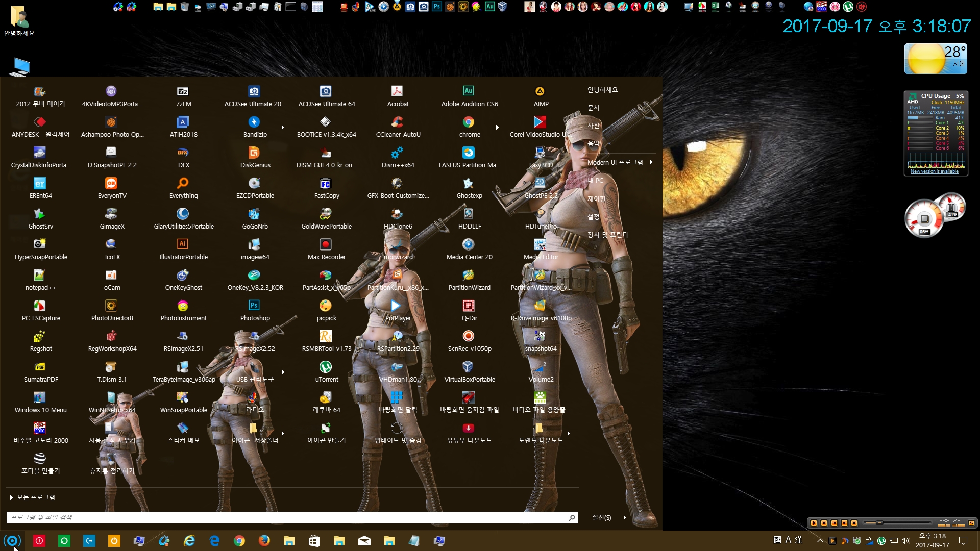Open Internet Explorer on taskbar
Screen dimensions: 980x551
[189, 541]
